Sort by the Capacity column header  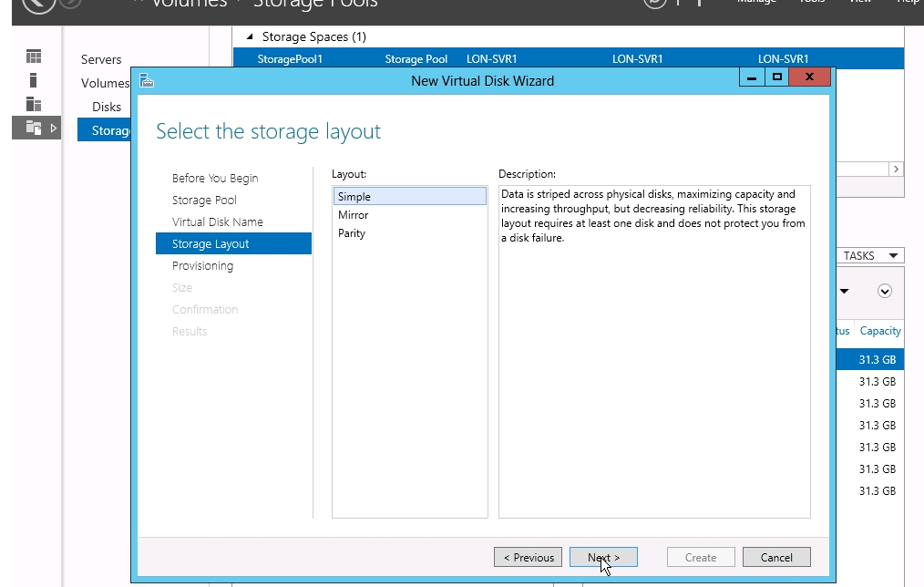click(879, 331)
